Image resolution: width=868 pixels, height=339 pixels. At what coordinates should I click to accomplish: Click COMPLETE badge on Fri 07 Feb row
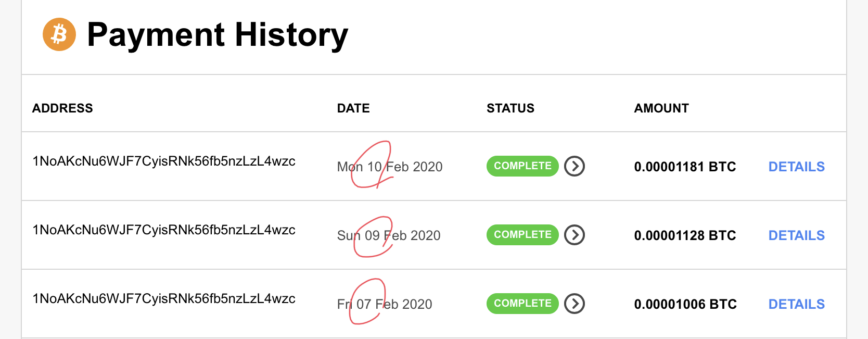(x=522, y=304)
